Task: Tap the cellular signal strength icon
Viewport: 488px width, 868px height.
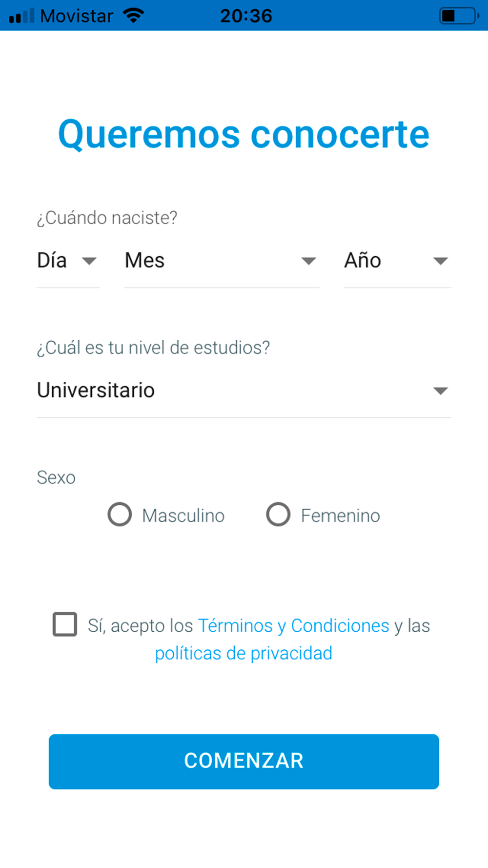Action: pos(21,16)
